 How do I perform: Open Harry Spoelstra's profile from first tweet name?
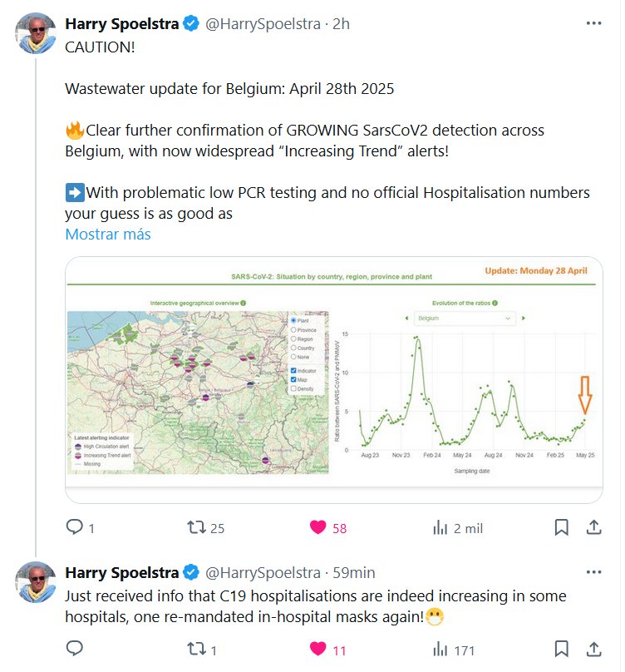pos(121,23)
